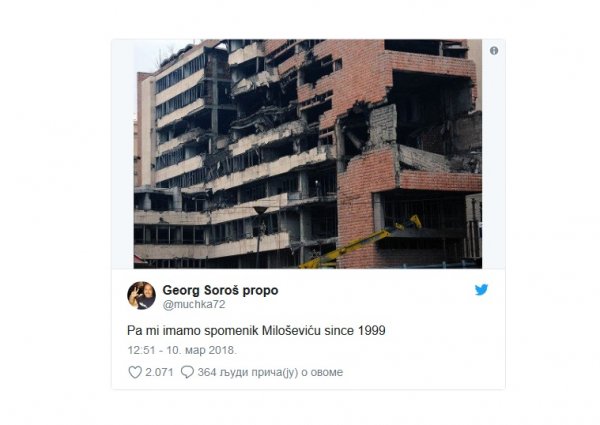Image resolution: width=600 pixels, height=425 pixels.
Task: Open the ruined building photo in the tweet
Action: pos(308,154)
